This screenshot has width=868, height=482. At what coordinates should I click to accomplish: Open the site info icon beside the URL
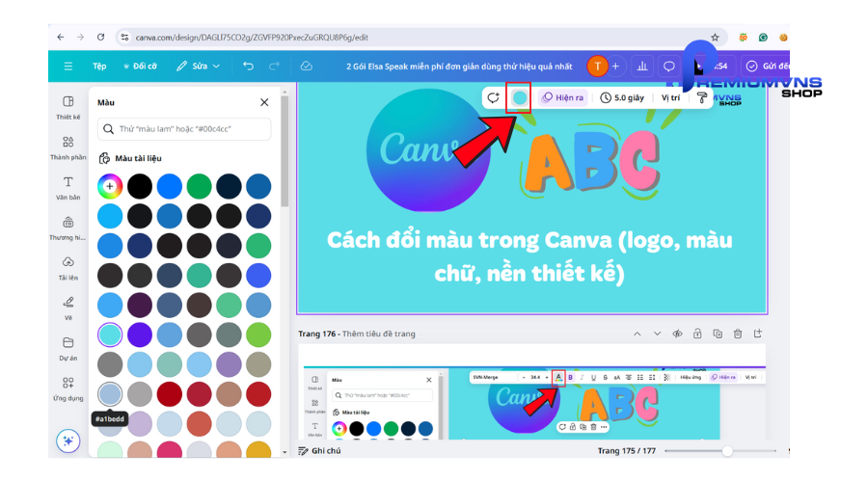[x=124, y=37]
